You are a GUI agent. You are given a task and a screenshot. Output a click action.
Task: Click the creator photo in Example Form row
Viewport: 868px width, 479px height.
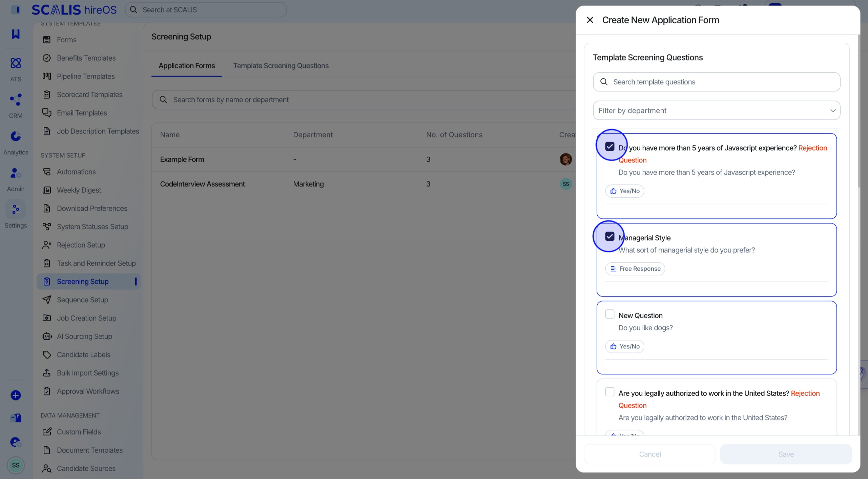pyautogui.click(x=565, y=159)
